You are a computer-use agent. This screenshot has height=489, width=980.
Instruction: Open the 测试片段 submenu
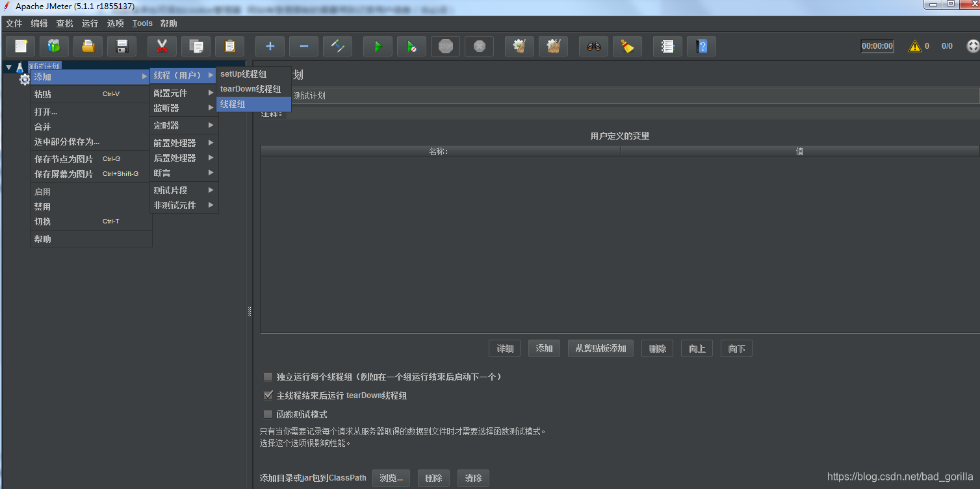click(184, 190)
